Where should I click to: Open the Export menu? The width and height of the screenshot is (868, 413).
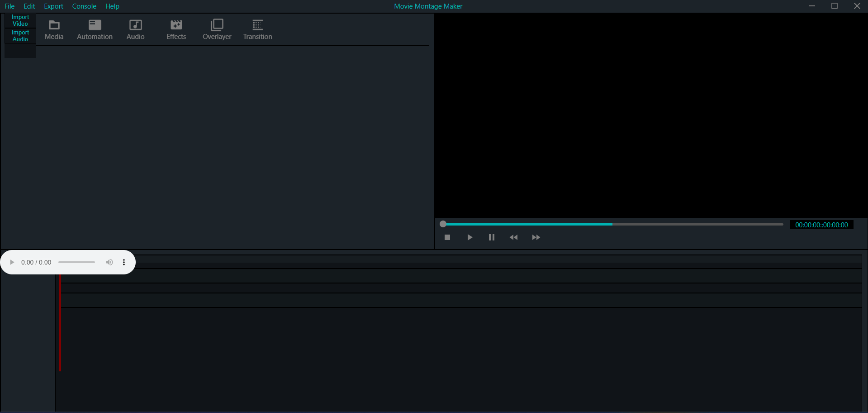[x=53, y=6]
